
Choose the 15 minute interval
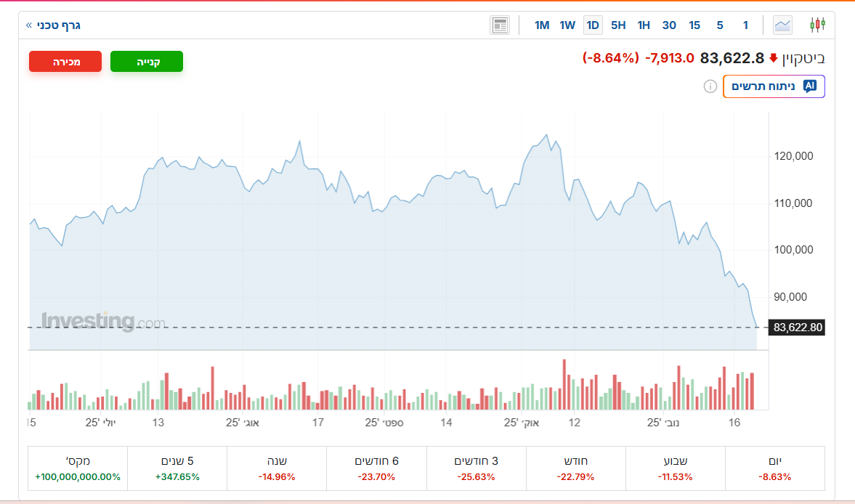(694, 25)
